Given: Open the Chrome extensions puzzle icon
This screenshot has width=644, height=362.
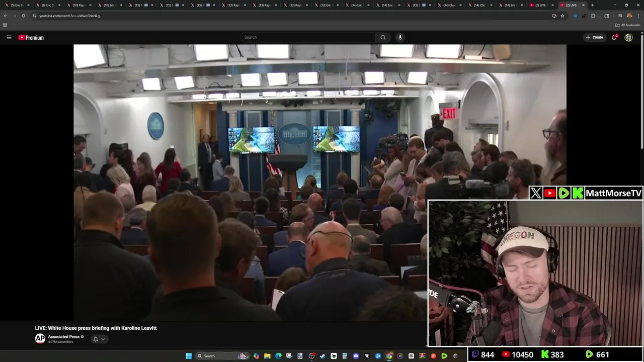Looking at the screenshot, I should click(x=593, y=16).
